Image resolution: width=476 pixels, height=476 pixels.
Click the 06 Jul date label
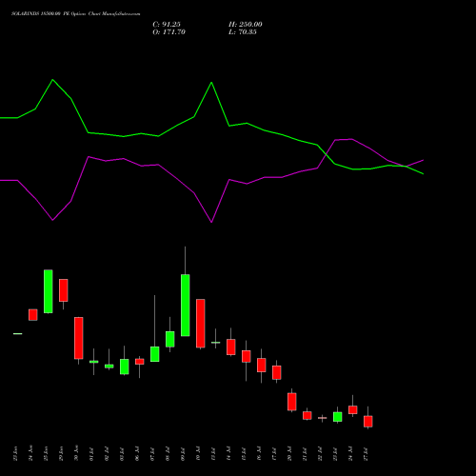pyautogui.click(x=137, y=453)
